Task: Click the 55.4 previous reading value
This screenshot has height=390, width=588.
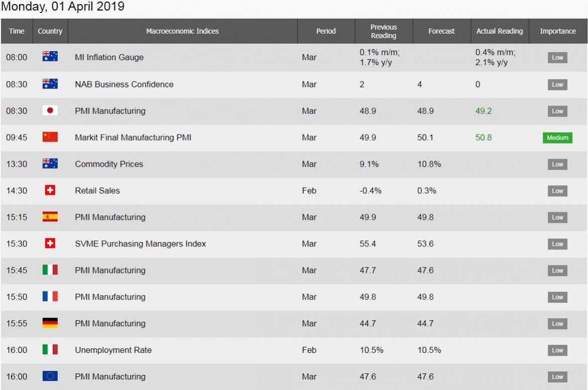Action: click(368, 244)
